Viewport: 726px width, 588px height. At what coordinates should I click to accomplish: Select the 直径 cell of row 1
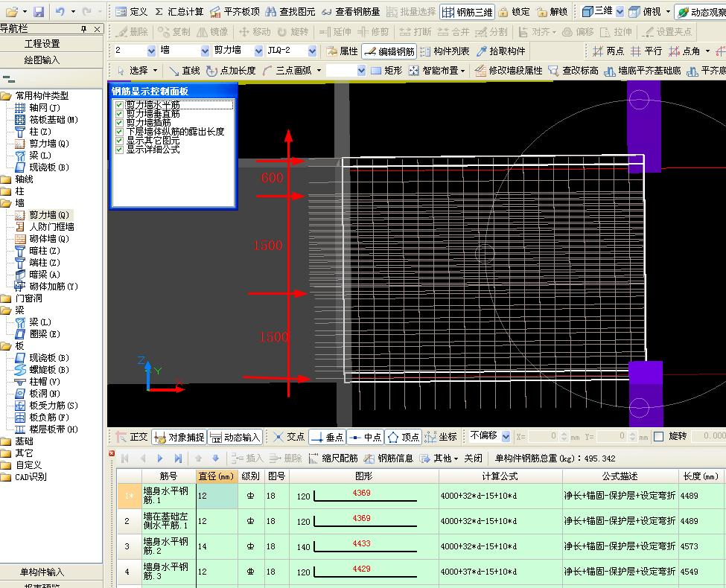tap(217, 496)
